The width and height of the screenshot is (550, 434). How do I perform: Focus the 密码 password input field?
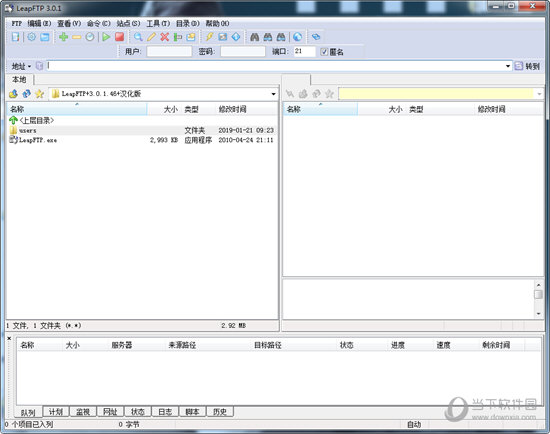243,52
